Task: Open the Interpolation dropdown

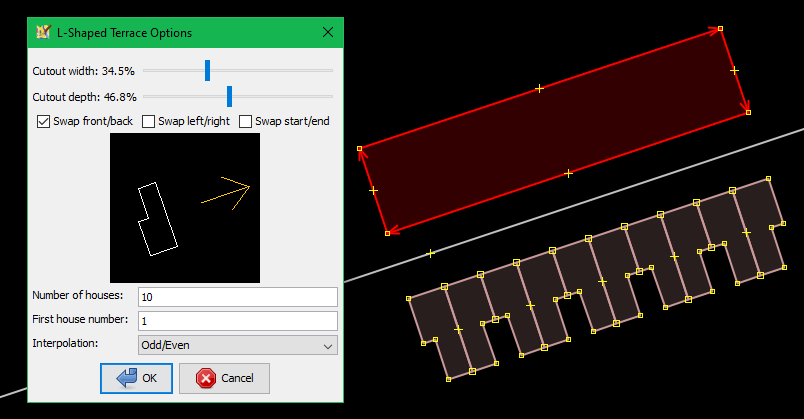Action: [237, 345]
